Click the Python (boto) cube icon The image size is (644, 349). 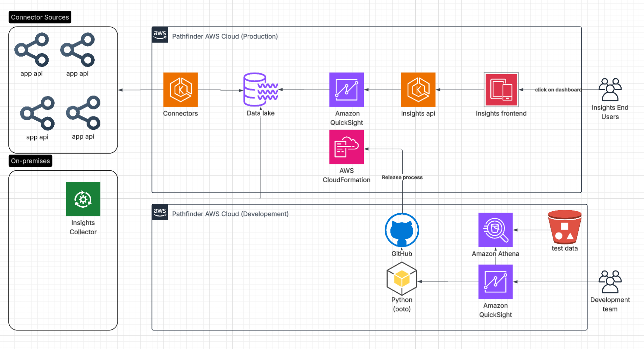point(402,279)
